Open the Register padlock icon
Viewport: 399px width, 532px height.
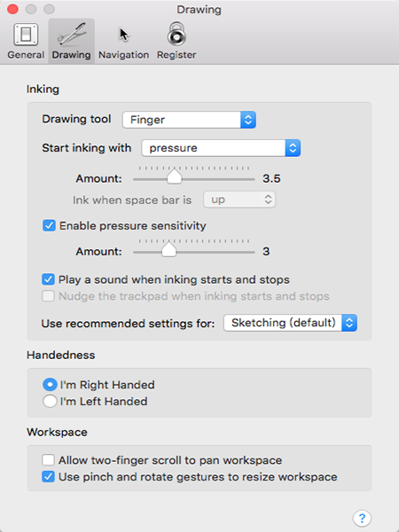click(x=176, y=34)
